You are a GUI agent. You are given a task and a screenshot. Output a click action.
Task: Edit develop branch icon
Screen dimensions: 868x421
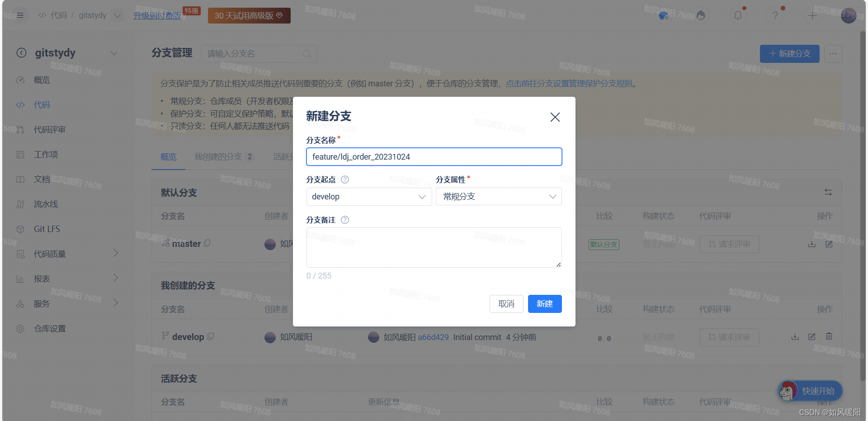[812, 337]
